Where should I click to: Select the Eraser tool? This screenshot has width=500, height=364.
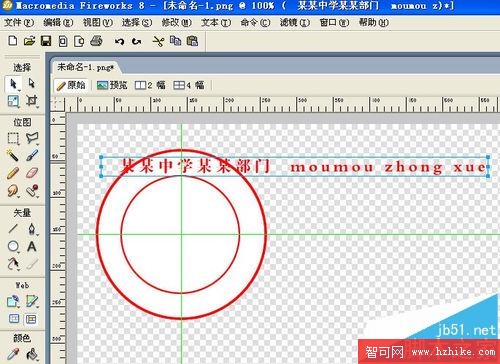pos(32,173)
